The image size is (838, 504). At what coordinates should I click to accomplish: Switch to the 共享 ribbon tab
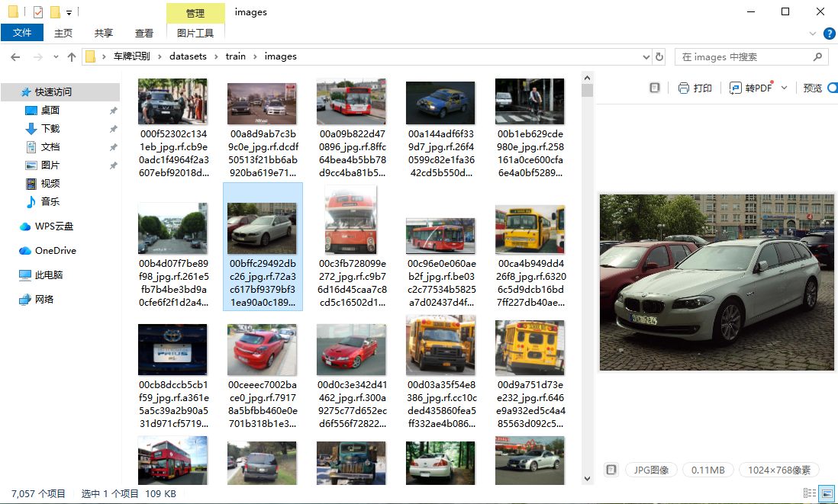coord(104,33)
